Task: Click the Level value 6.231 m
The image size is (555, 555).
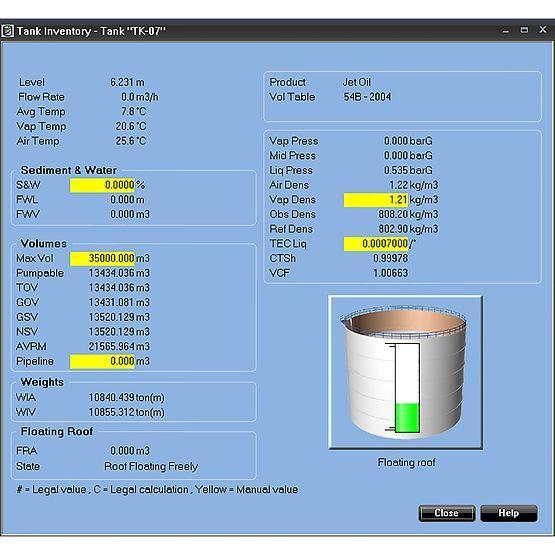Action: click(x=127, y=82)
